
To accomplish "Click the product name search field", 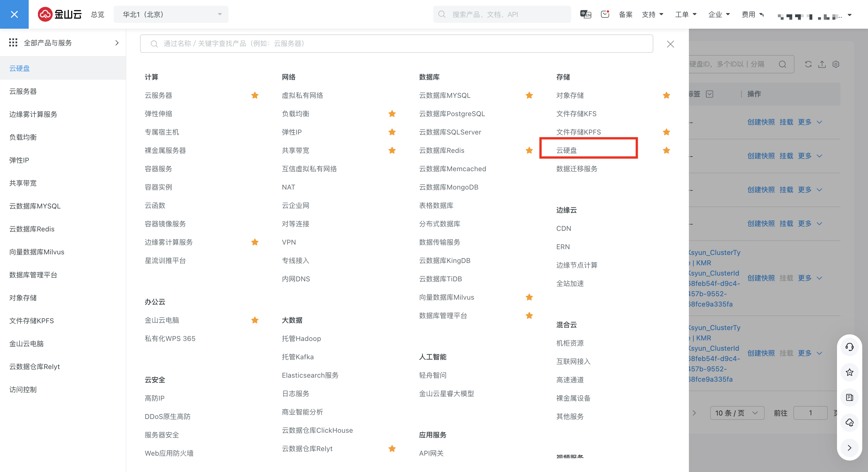I will 396,43.
